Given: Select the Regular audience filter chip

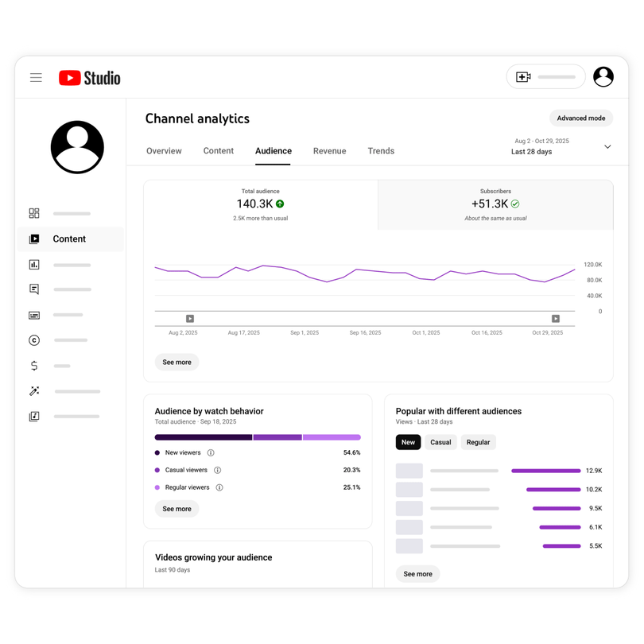Looking at the screenshot, I should pyautogui.click(x=478, y=442).
